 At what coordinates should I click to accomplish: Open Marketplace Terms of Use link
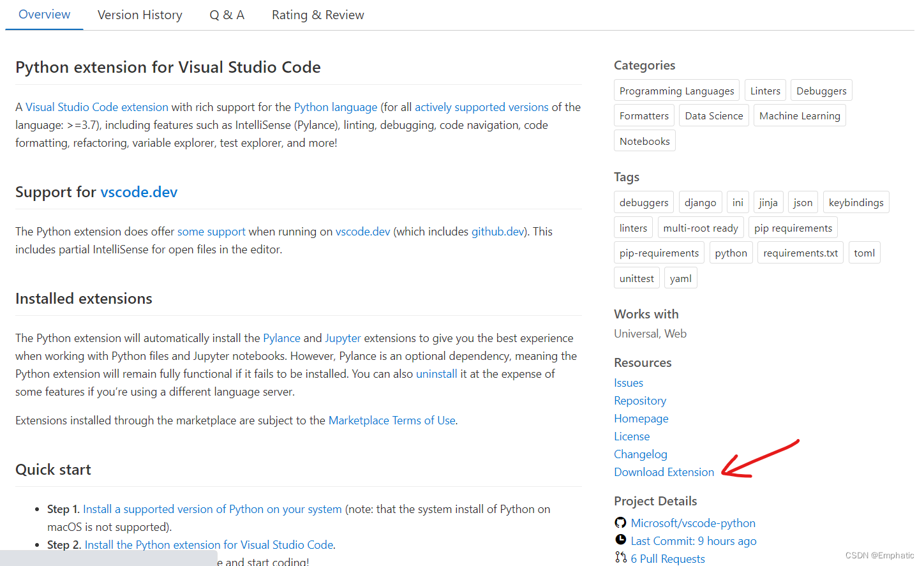pyautogui.click(x=392, y=421)
